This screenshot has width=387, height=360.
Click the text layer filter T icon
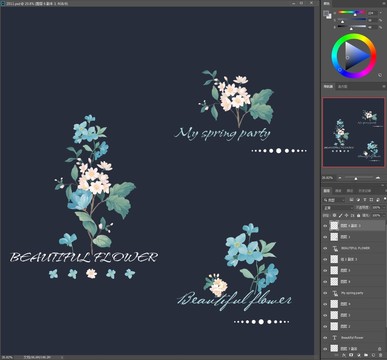(365, 199)
